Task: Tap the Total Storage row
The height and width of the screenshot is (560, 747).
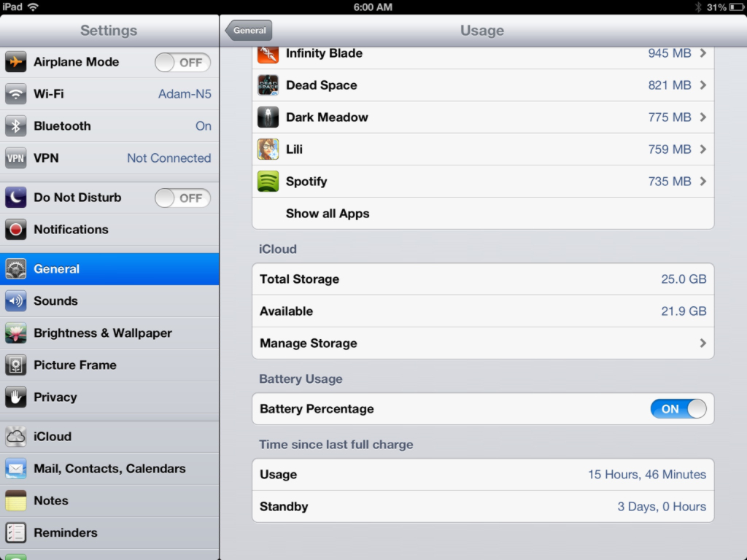Action: (x=483, y=279)
